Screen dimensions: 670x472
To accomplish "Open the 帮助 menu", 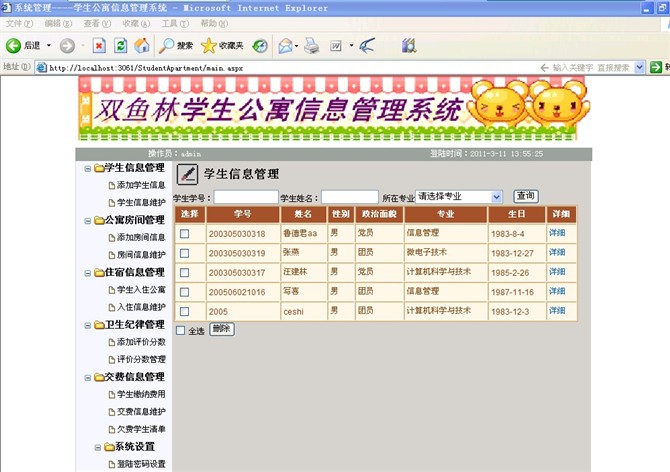I will 214,23.
